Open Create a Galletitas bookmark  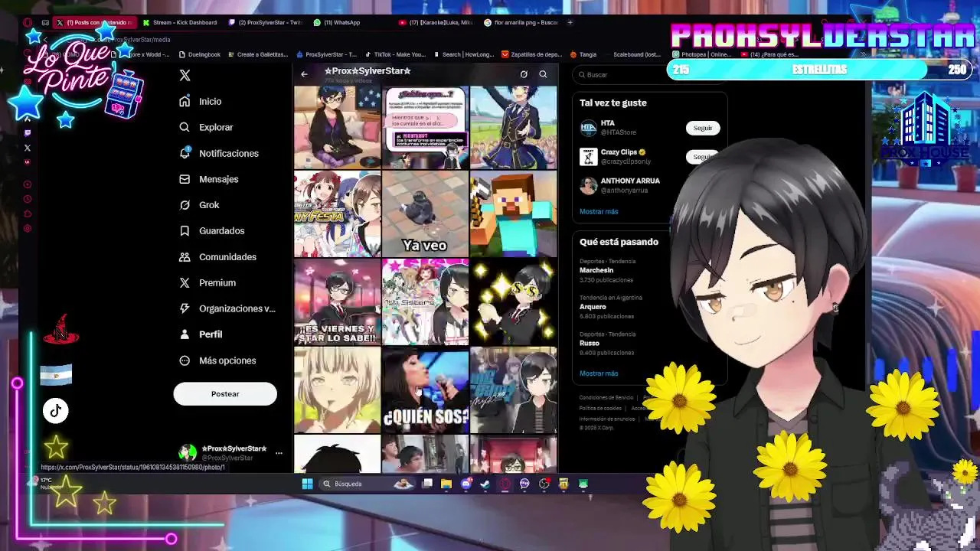click(x=258, y=54)
